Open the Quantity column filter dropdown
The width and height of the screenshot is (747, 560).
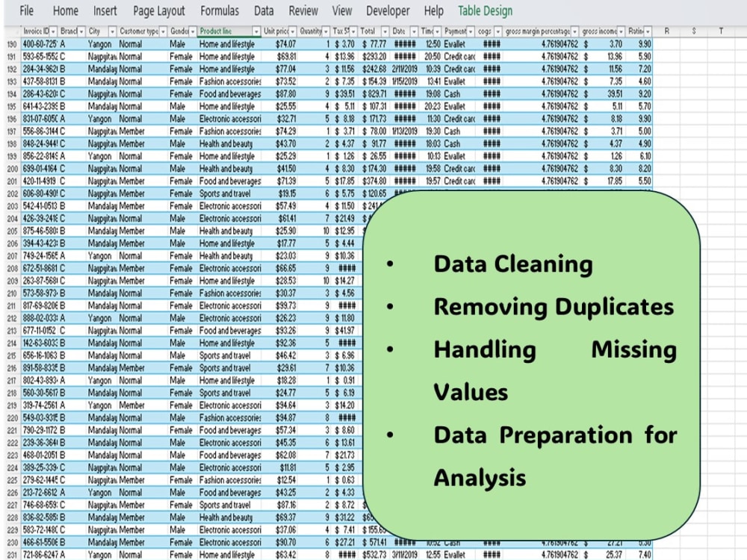[326, 31]
